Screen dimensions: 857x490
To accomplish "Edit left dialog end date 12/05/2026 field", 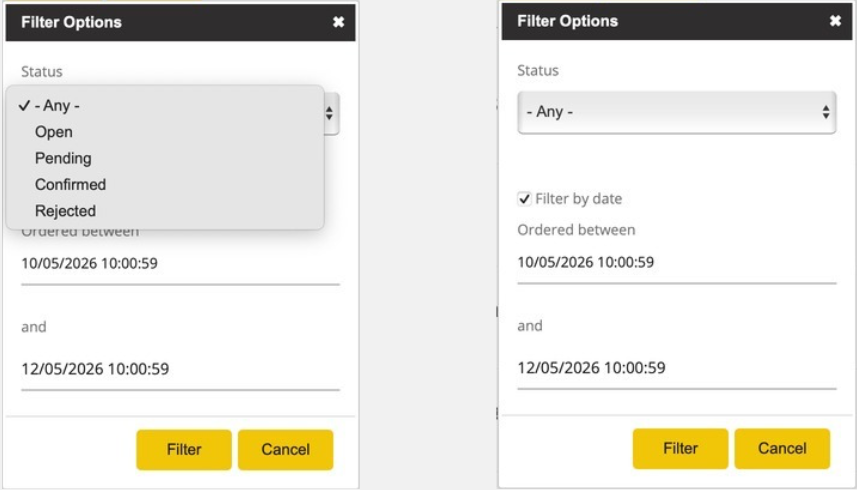I will point(180,369).
